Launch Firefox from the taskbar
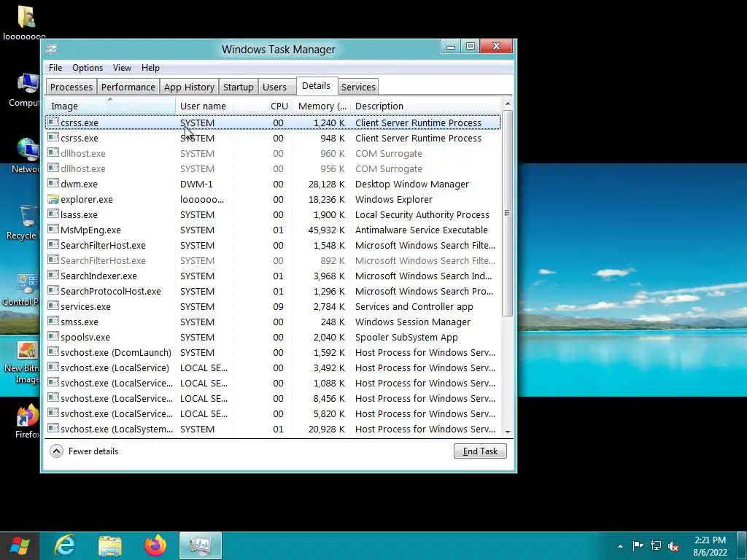Image resolution: width=747 pixels, height=560 pixels. tap(155, 545)
